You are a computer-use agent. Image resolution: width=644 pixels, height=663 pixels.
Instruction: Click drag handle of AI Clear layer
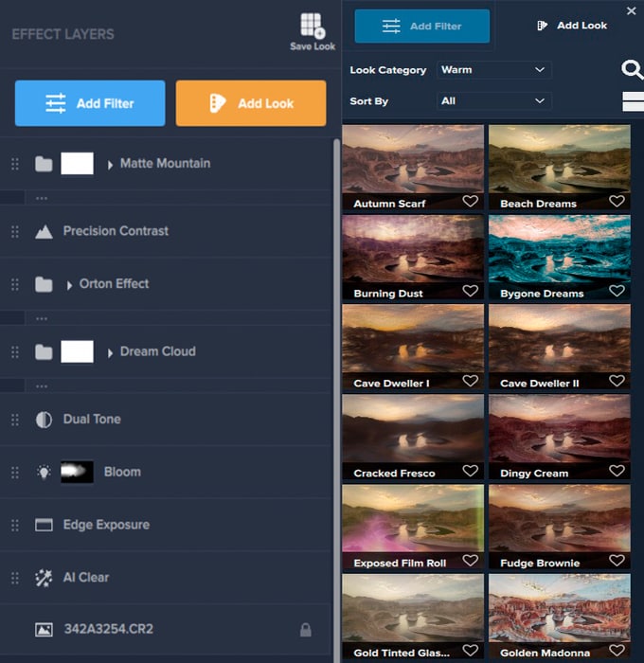(15, 578)
